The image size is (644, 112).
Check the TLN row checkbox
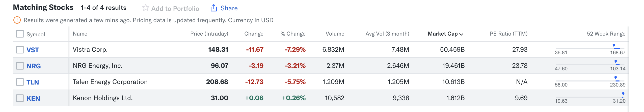click(x=20, y=82)
